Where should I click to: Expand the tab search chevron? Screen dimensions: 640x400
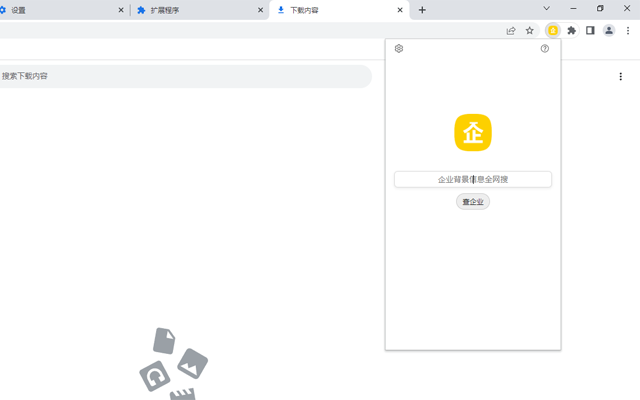click(546, 9)
